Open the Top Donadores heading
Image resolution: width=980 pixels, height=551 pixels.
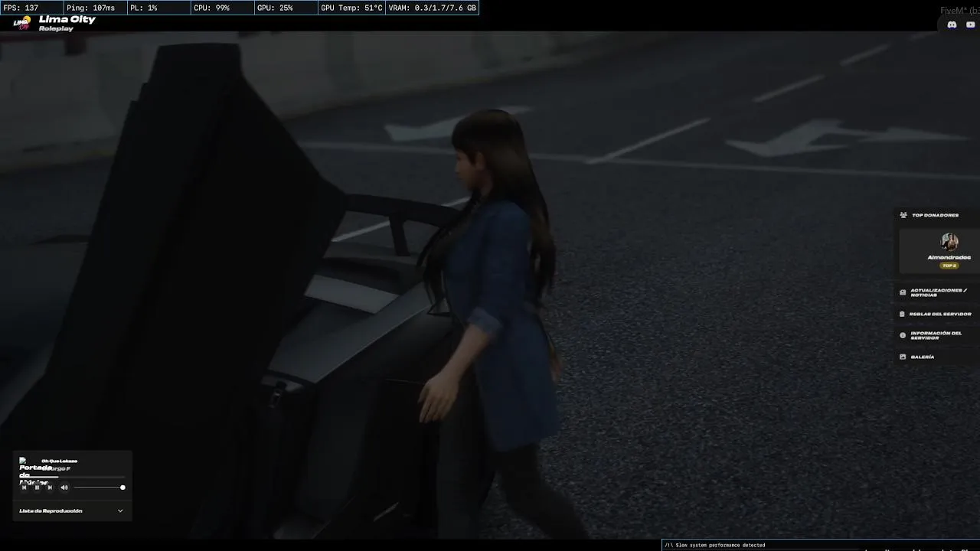point(935,215)
